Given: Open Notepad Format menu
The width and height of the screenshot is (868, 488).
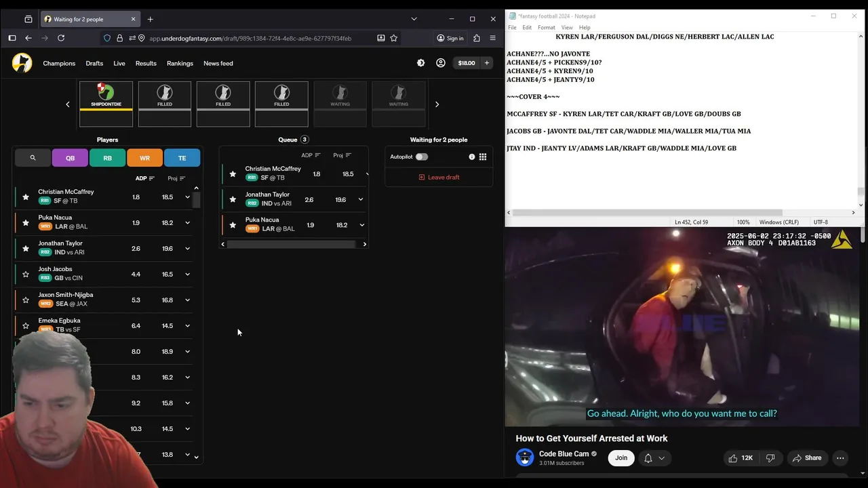Looking at the screenshot, I should [547, 28].
